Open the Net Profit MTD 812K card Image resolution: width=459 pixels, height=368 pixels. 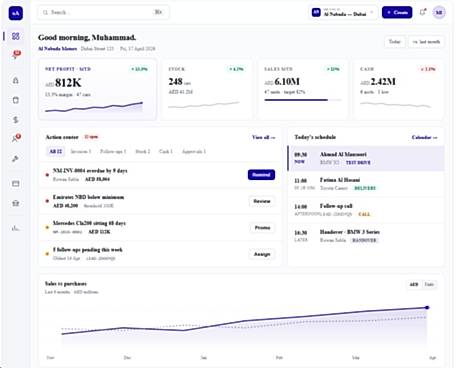[x=97, y=89]
